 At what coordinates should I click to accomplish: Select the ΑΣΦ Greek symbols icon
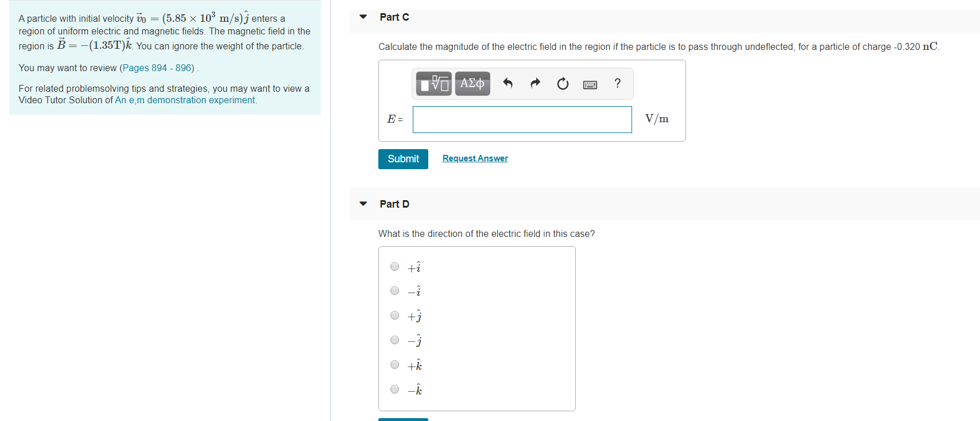[472, 83]
